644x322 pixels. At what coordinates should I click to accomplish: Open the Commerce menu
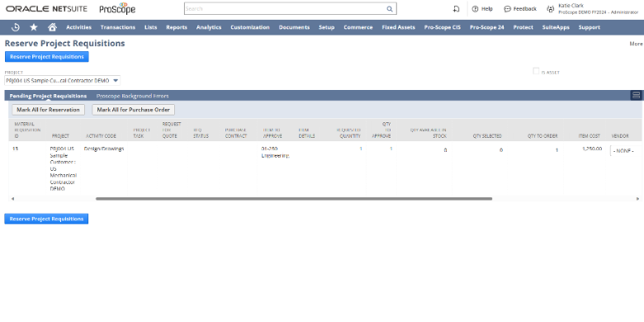pyautogui.click(x=358, y=27)
